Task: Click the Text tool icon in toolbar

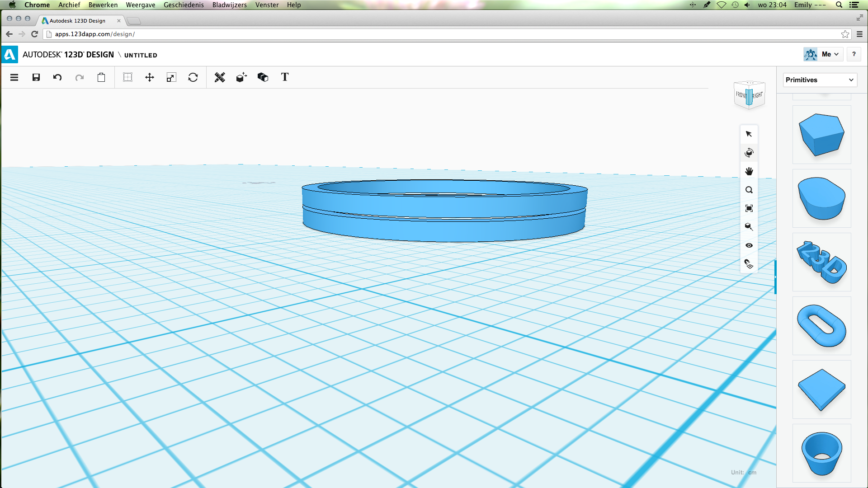Action: (285, 77)
